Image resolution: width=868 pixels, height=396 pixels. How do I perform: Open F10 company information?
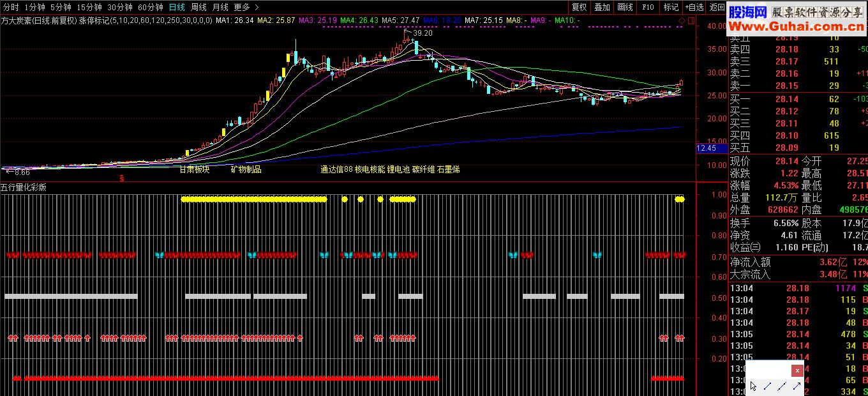(648, 7)
